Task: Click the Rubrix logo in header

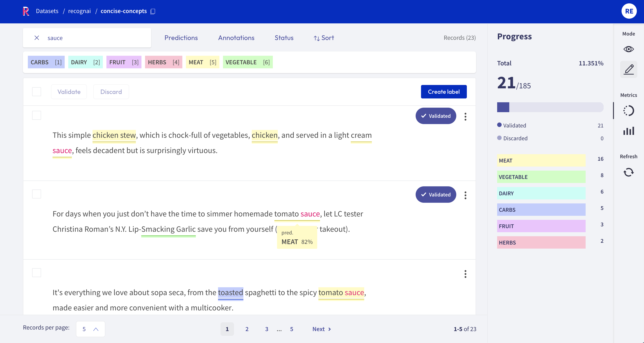Action: click(26, 11)
